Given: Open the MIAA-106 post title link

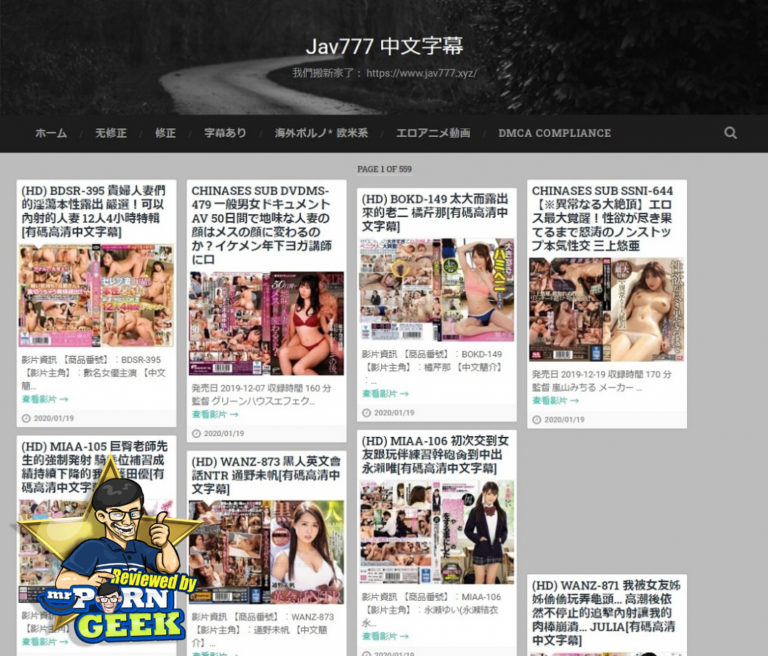Looking at the screenshot, I should 436,455.
